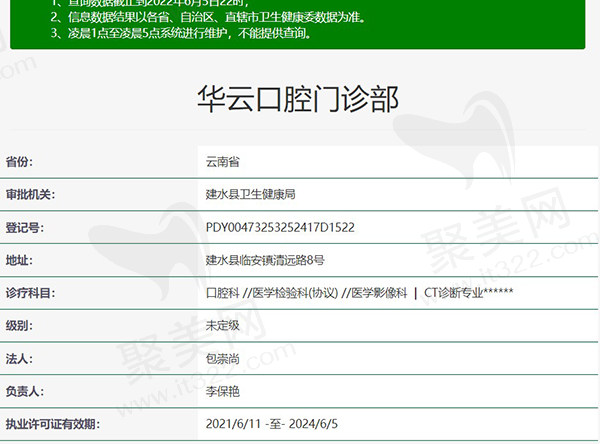Select the 审批机关 label
The width and height of the screenshot is (600, 444).
(x=30, y=194)
